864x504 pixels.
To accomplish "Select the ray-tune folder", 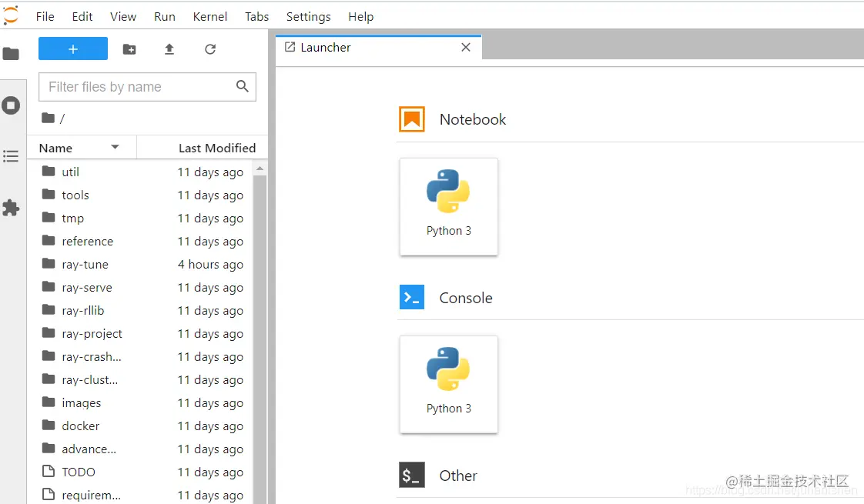I will click(x=140, y=265).
